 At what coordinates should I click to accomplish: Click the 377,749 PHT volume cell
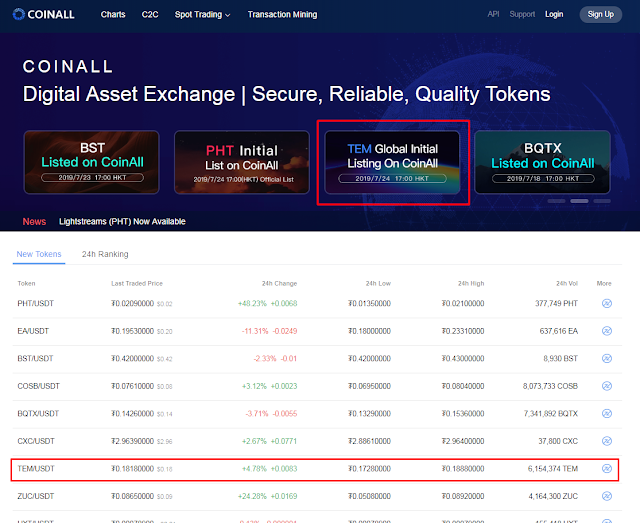[556, 303]
